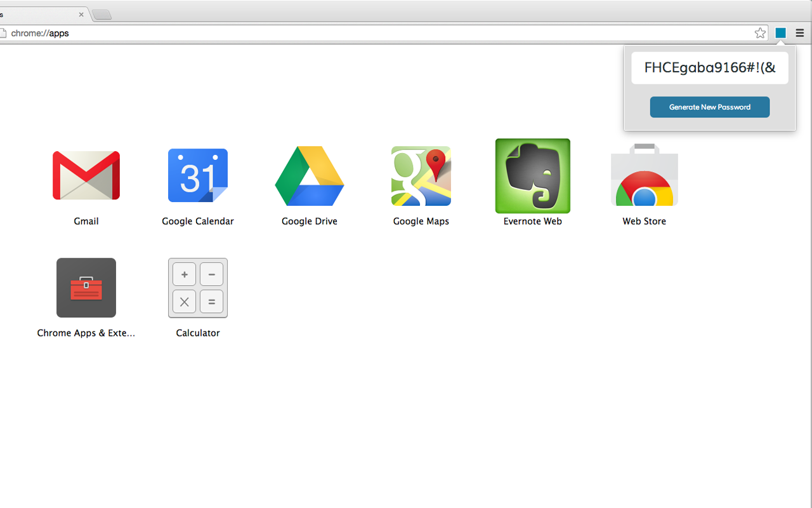
Task: Click the Web Store label text
Action: pos(645,221)
